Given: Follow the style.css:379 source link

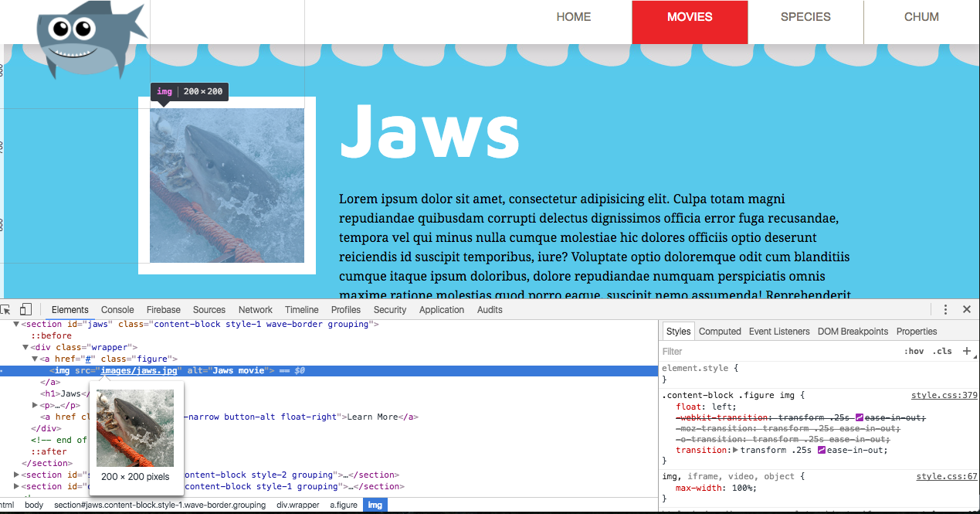Looking at the screenshot, I should pos(944,395).
